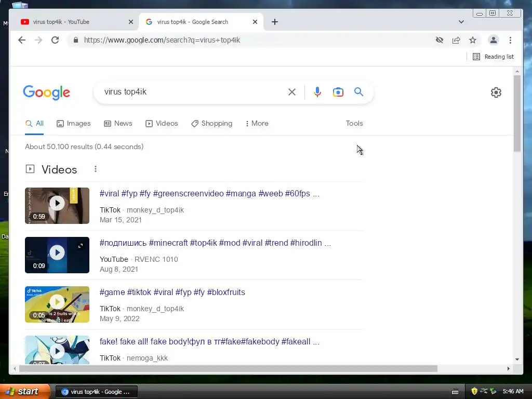Switch to Images results
Screen dimensions: 532x399
[74, 124]
